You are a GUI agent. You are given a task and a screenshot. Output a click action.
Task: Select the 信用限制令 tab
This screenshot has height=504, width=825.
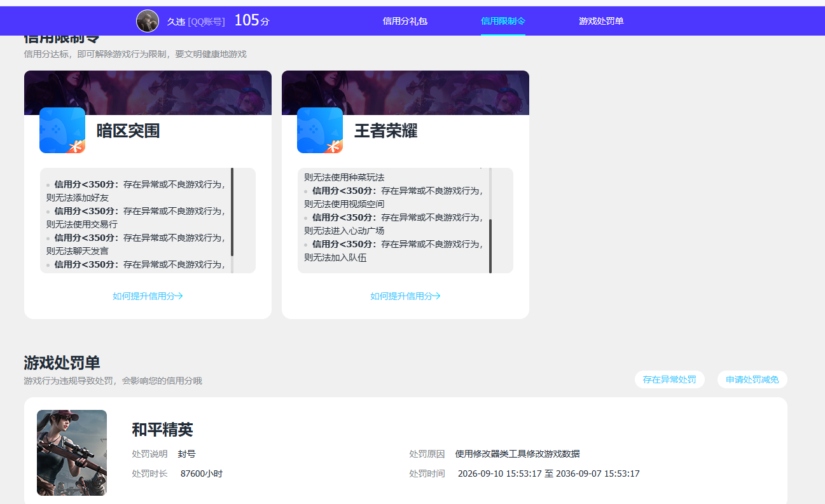click(503, 21)
